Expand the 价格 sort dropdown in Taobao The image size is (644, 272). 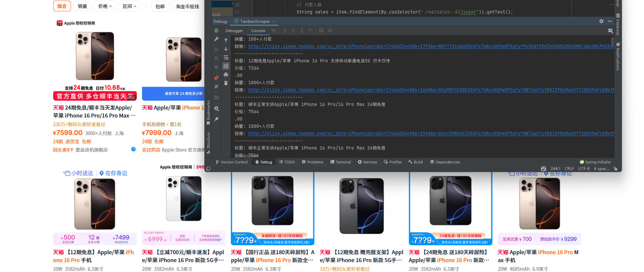(x=105, y=6)
